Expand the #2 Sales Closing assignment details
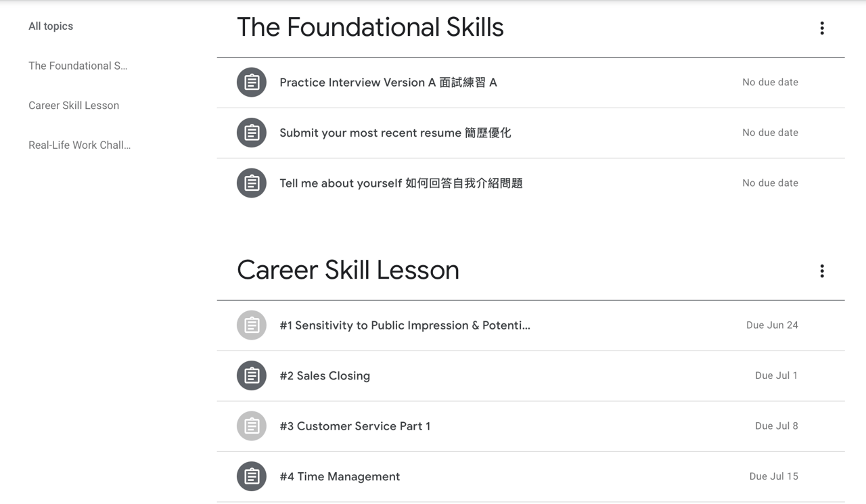The width and height of the screenshot is (866, 504). 474,375
